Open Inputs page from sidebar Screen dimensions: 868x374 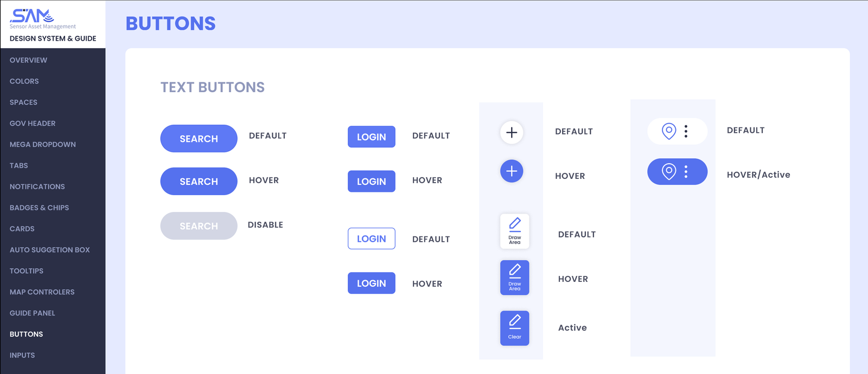22,355
